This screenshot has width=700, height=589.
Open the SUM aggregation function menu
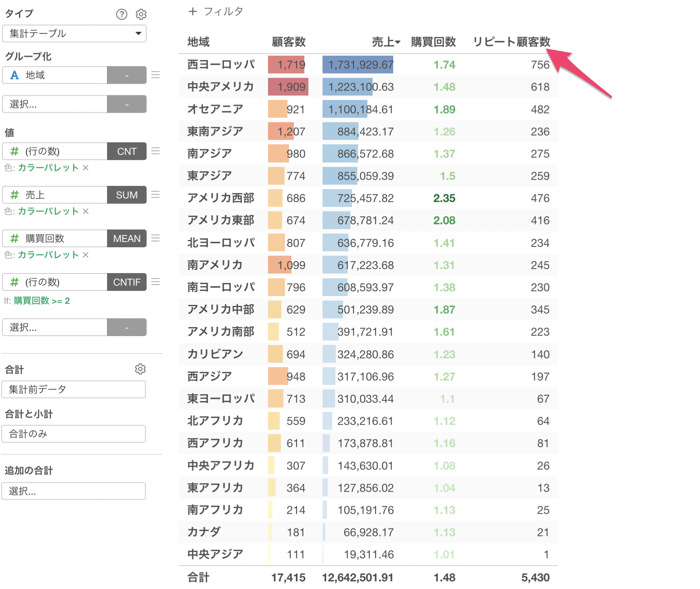[127, 195]
